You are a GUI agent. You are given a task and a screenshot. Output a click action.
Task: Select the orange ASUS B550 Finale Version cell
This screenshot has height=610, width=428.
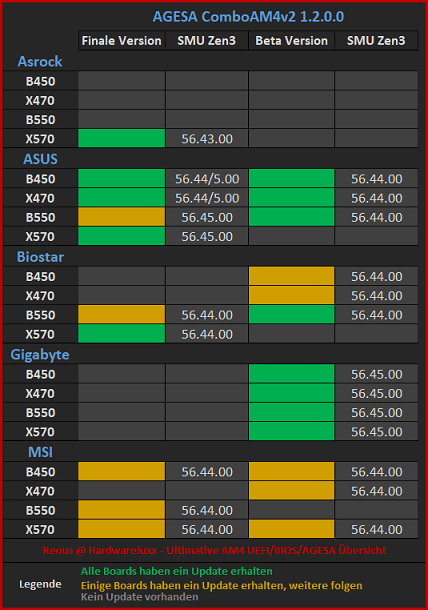[x=121, y=217]
